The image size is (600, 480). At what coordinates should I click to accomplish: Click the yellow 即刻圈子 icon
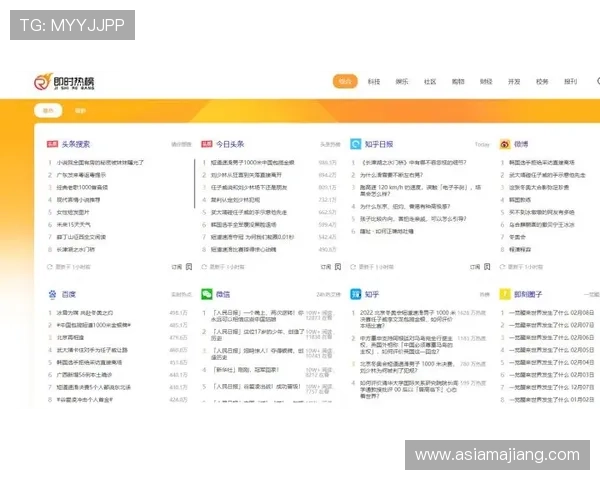(505, 294)
